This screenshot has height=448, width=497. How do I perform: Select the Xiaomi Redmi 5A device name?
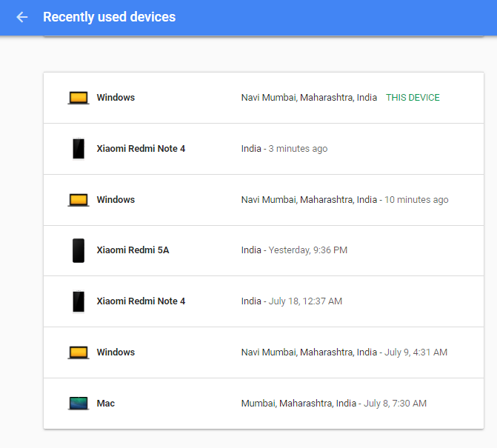133,250
